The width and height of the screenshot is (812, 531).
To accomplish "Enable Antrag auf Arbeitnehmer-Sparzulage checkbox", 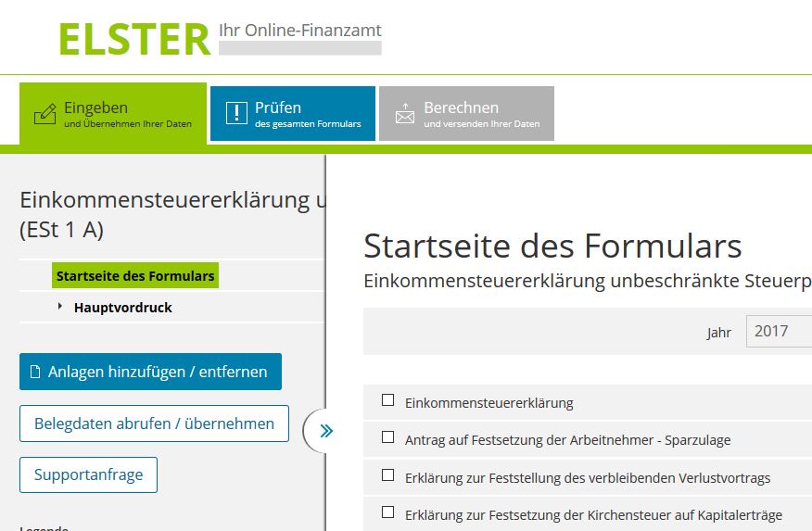I will click(x=387, y=437).
